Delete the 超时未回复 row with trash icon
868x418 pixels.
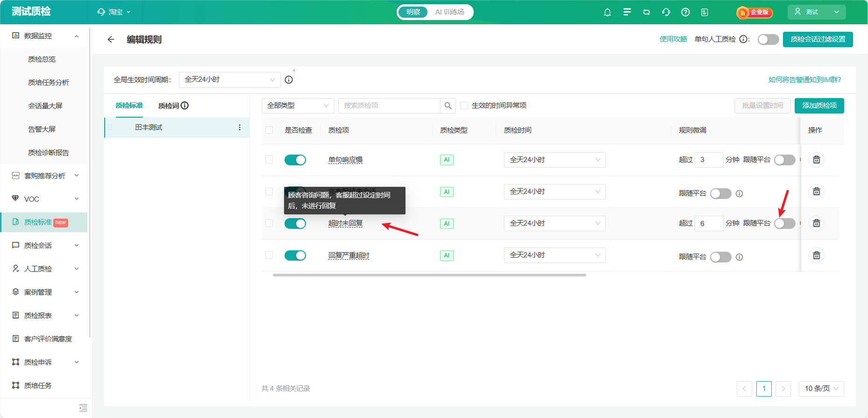coord(816,223)
